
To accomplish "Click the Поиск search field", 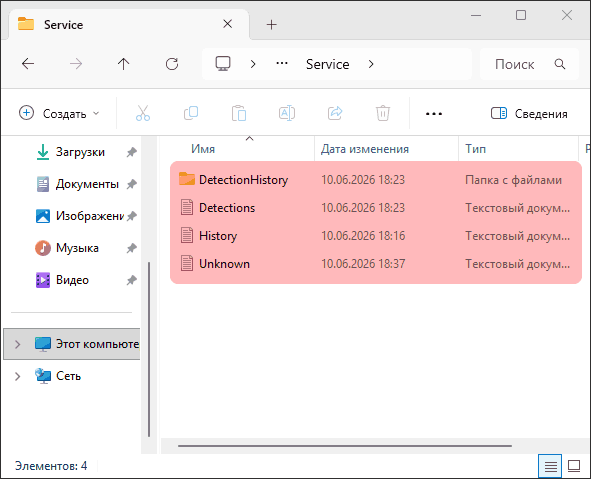I will coord(529,64).
